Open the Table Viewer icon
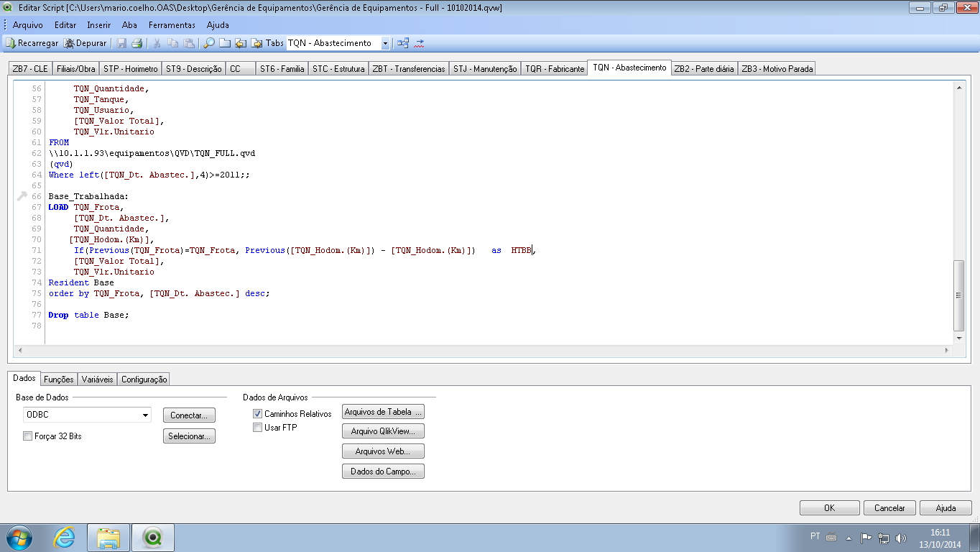The height and width of the screenshot is (552, 980). pos(403,43)
